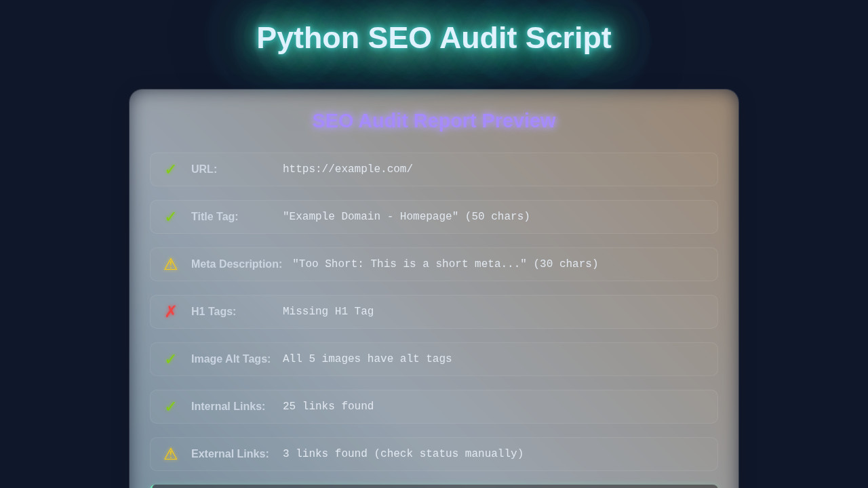This screenshot has height=488, width=868.
Task: Open the https://example.com/ link
Action: pos(348,169)
